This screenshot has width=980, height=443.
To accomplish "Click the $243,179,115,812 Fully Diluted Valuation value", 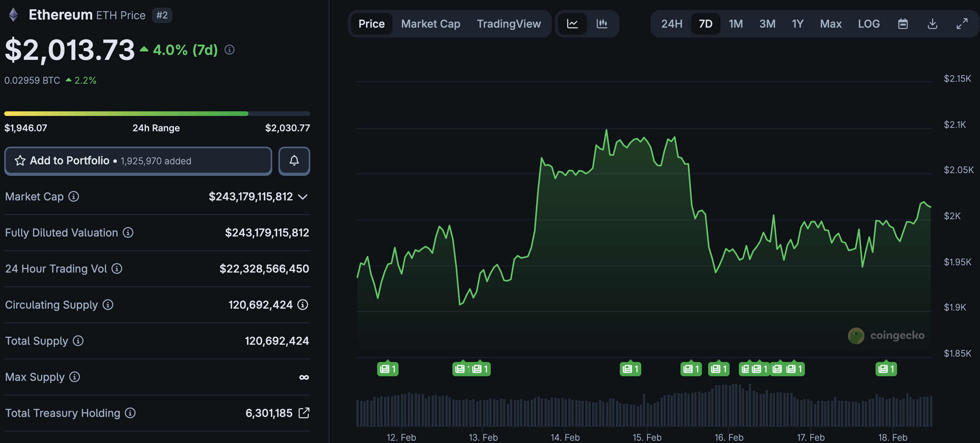I will pyautogui.click(x=267, y=233).
